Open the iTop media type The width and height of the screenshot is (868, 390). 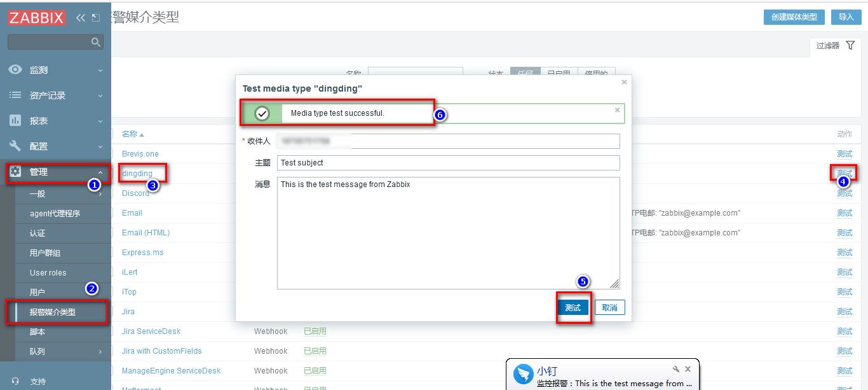pos(129,292)
